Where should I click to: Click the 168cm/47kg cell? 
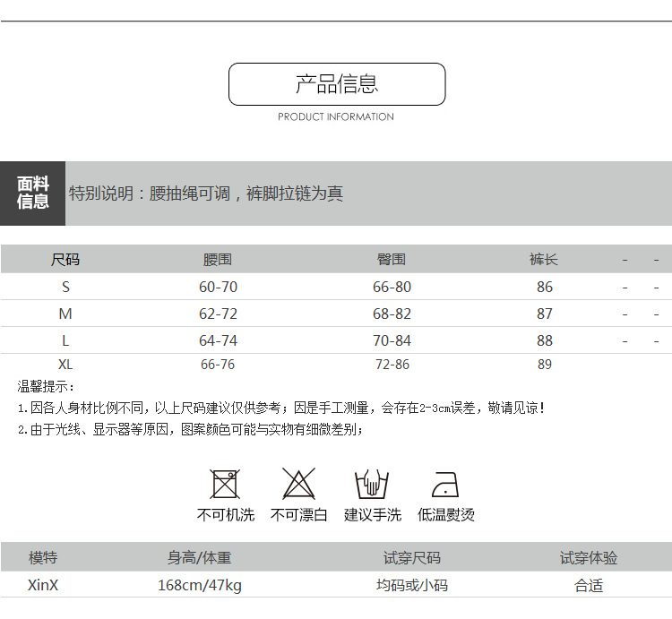pyautogui.click(x=200, y=585)
